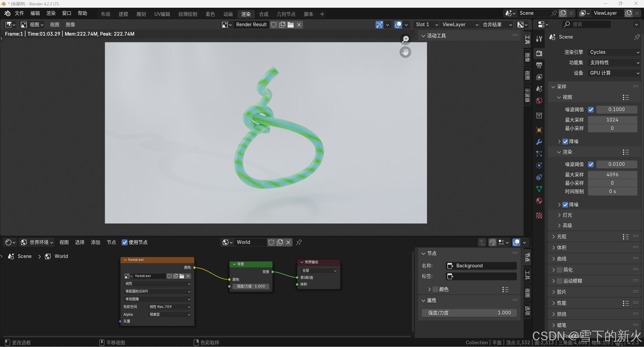
Task: Open the 合并结果 pass dropdown
Action: click(x=497, y=25)
